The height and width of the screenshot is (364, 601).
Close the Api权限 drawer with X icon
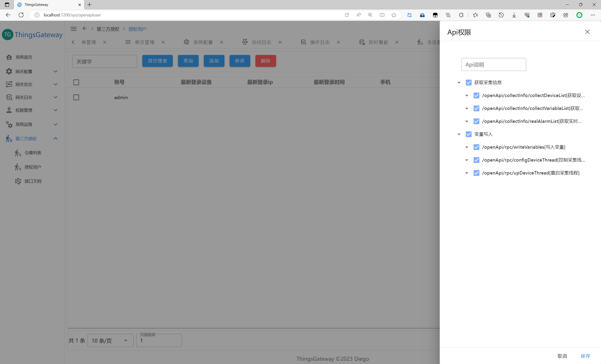click(587, 32)
